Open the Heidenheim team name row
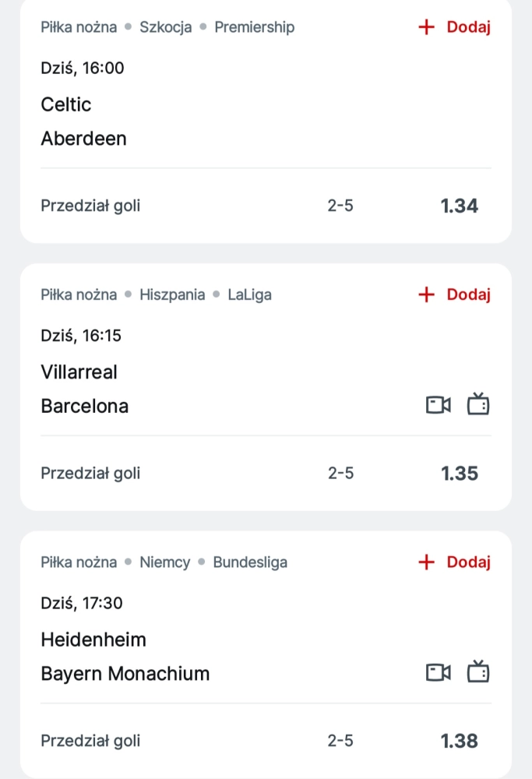The height and width of the screenshot is (779, 532). (93, 640)
